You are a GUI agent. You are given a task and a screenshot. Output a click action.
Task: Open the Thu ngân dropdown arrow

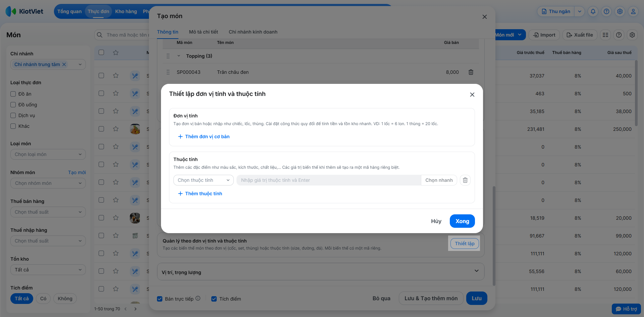click(580, 11)
